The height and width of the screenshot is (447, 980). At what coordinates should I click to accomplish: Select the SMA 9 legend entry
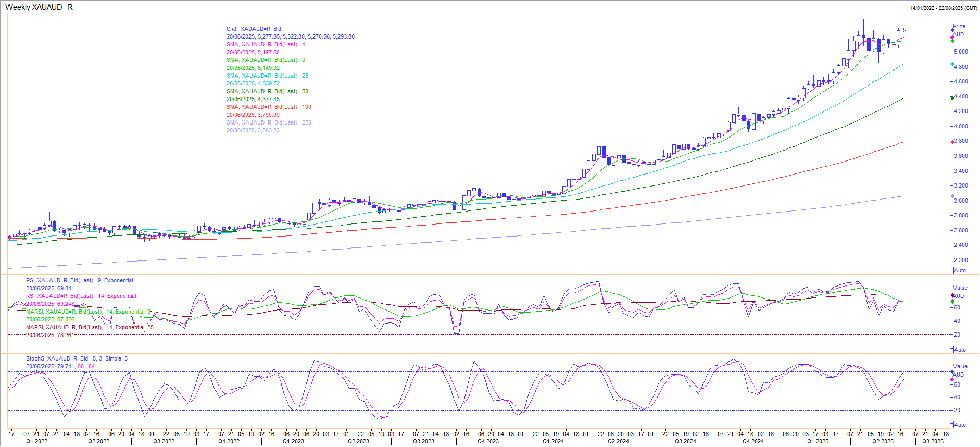click(266, 60)
